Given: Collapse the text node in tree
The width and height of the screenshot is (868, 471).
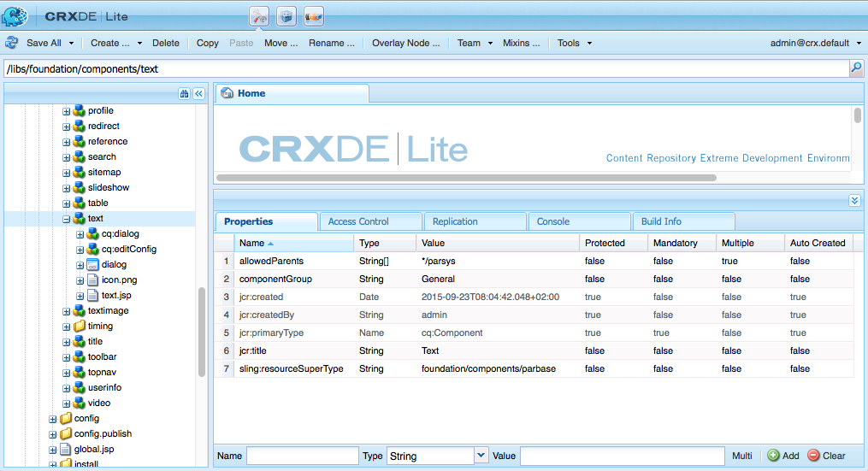Looking at the screenshot, I should (67, 219).
